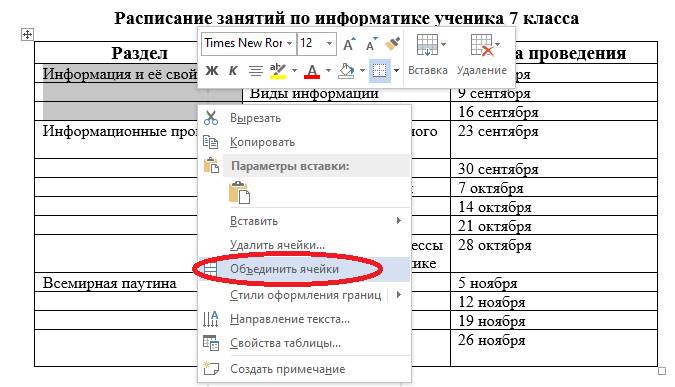Open the borders dropdown arrow
Screen dimensions: 675x387
tap(396, 70)
